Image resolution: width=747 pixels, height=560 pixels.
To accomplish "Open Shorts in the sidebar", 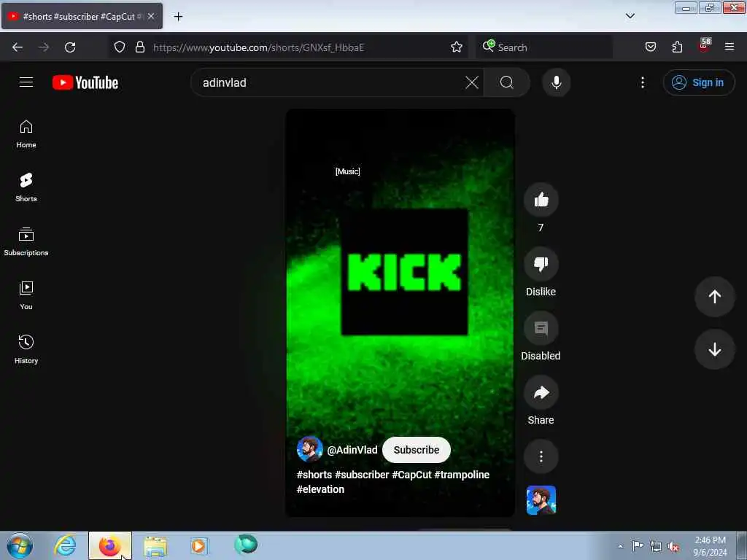I will pos(26,187).
